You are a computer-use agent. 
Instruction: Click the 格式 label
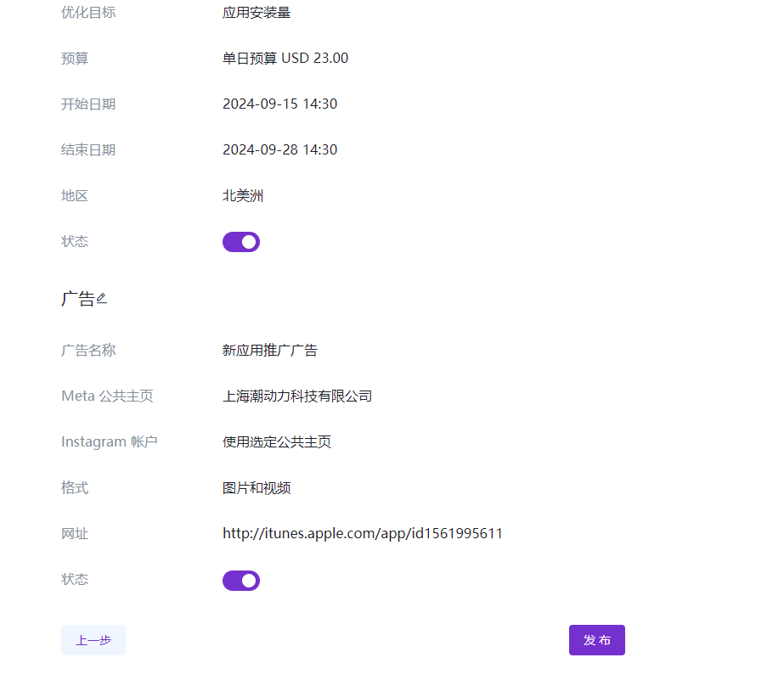75,487
